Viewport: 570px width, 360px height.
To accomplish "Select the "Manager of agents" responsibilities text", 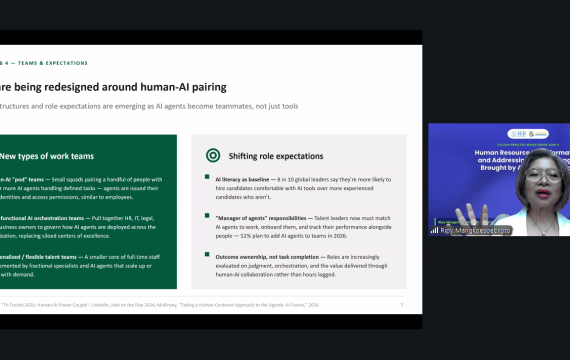I will [261, 218].
